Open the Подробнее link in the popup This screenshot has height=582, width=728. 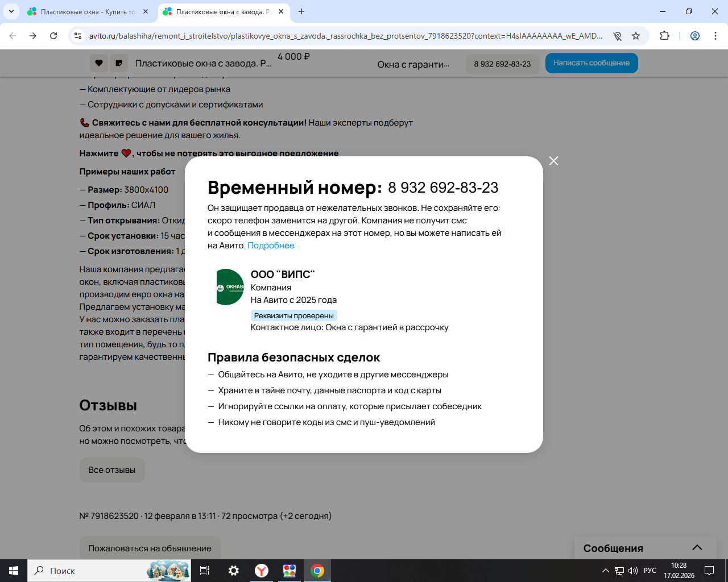click(271, 246)
